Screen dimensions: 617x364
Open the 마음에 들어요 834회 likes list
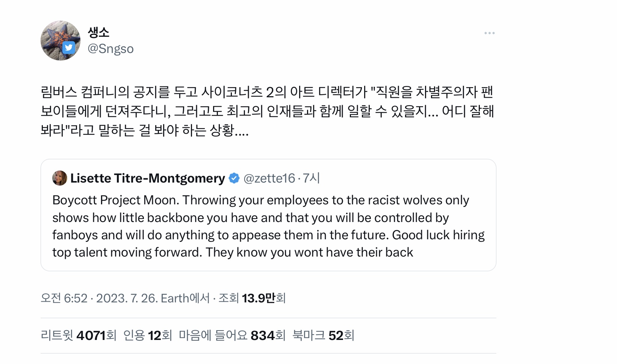click(232, 335)
